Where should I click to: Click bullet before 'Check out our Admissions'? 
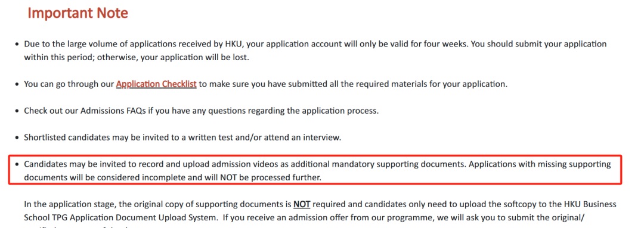[x=17, y=111]
